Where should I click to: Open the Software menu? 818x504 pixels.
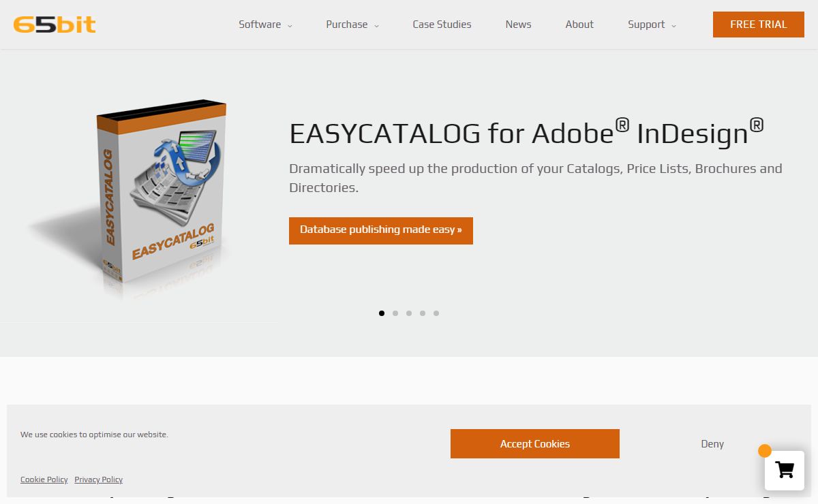(260, 25)
